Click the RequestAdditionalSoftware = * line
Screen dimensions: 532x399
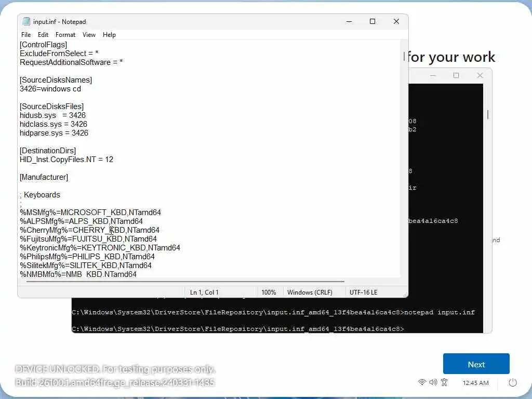71,62
